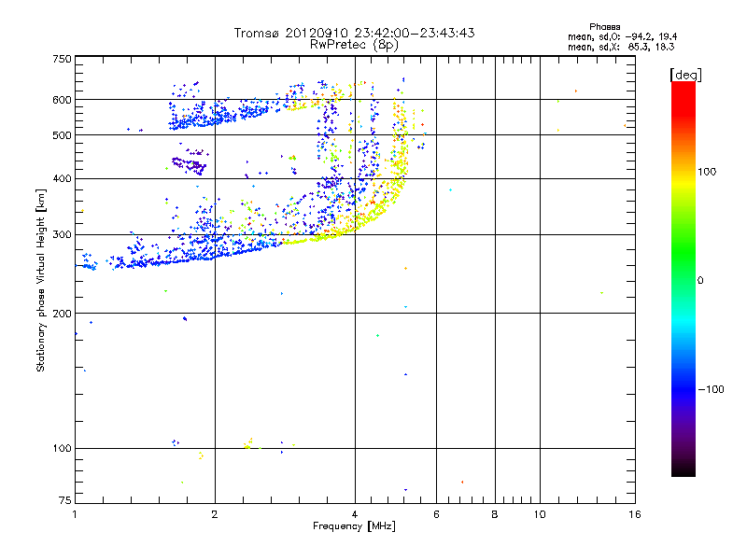The image size is (747, 560).
Task: Click the x-axis tick label '8'
Action: pos(495,514)
